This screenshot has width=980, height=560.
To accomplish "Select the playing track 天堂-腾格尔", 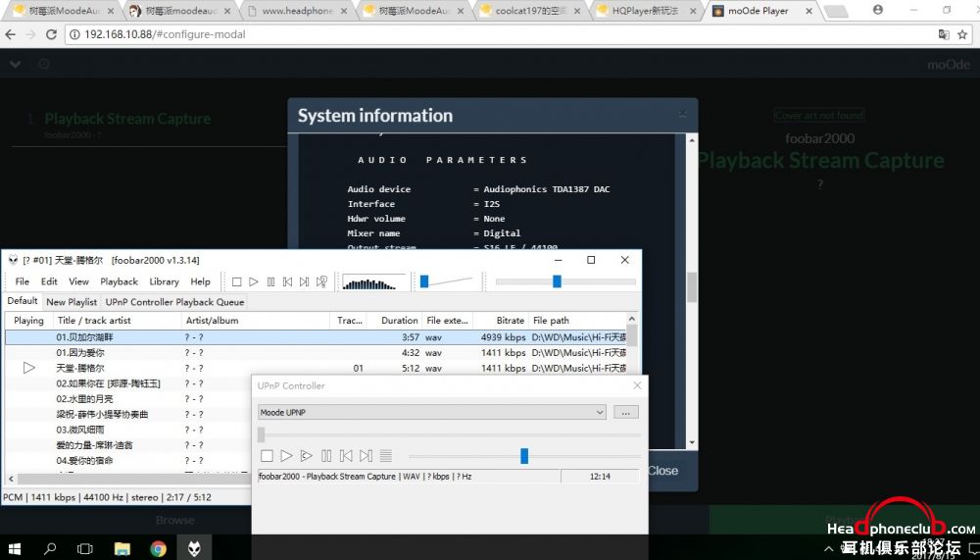I will click(x=316, y=368).
